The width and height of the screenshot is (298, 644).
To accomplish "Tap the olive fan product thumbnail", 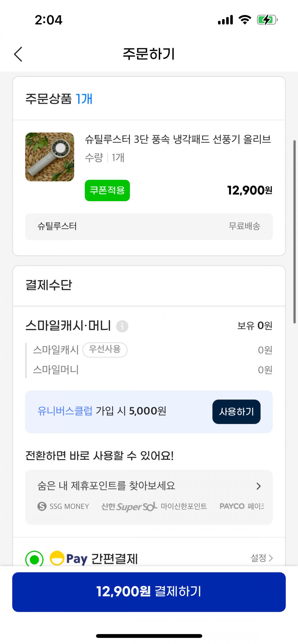I will 50,157.
